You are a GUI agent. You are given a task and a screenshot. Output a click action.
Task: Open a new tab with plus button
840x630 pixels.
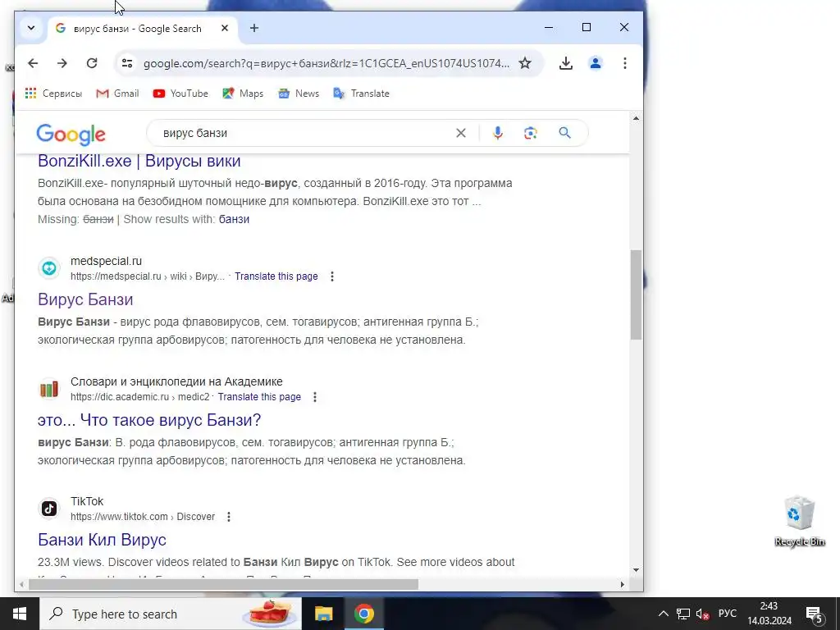(x=254, y=28)
